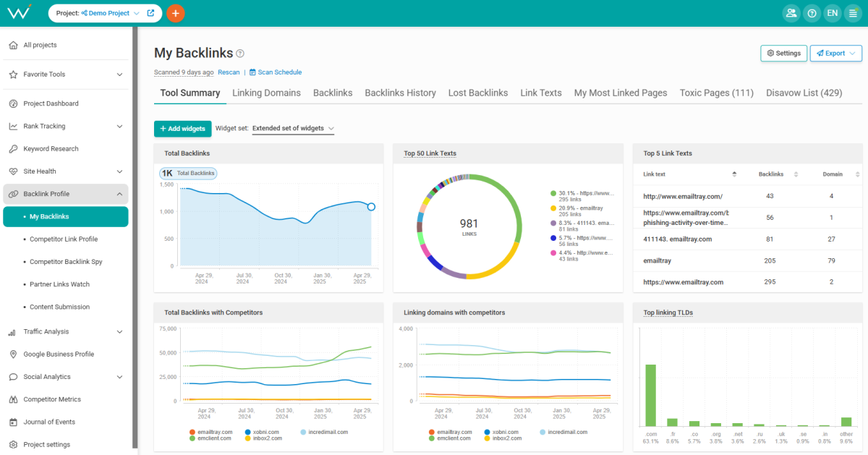The width and height of the screenshot is (868, 455).
Task: Expand the Social Analytics section
Action: coord(119,377)
